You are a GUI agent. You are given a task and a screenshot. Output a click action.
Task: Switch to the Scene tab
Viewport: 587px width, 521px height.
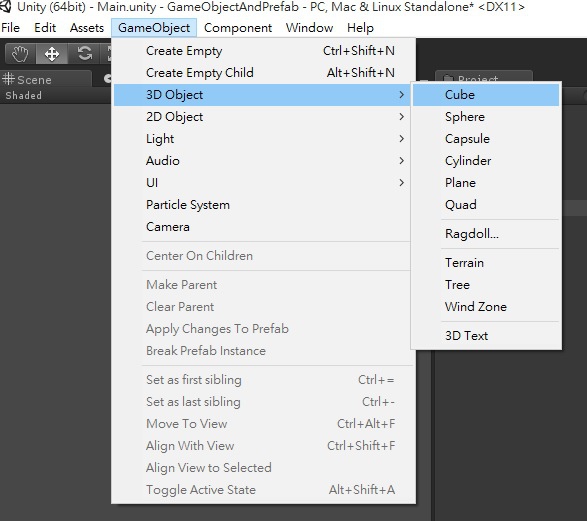coord(46,79)
